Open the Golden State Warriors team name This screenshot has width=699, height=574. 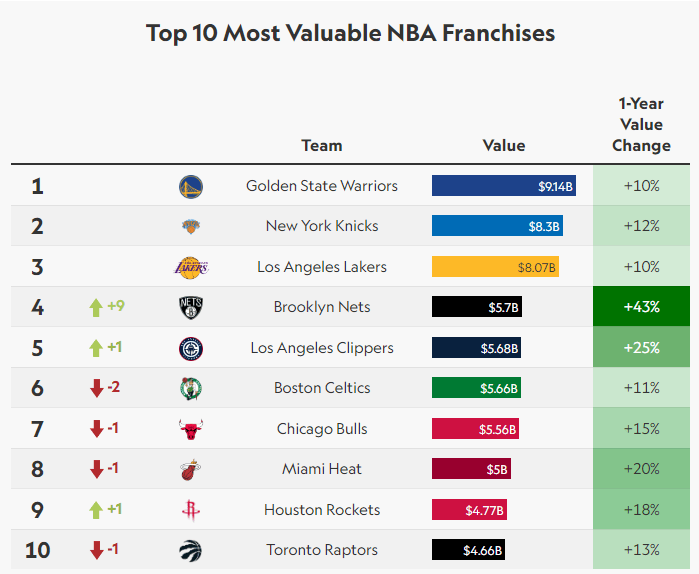coord(321,185)
